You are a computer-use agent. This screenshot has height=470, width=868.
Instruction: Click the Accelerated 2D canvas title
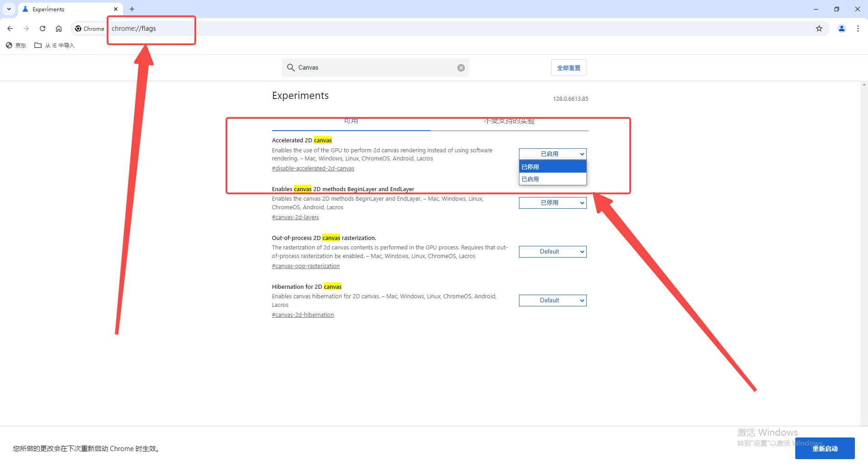(x=302, y=141)
